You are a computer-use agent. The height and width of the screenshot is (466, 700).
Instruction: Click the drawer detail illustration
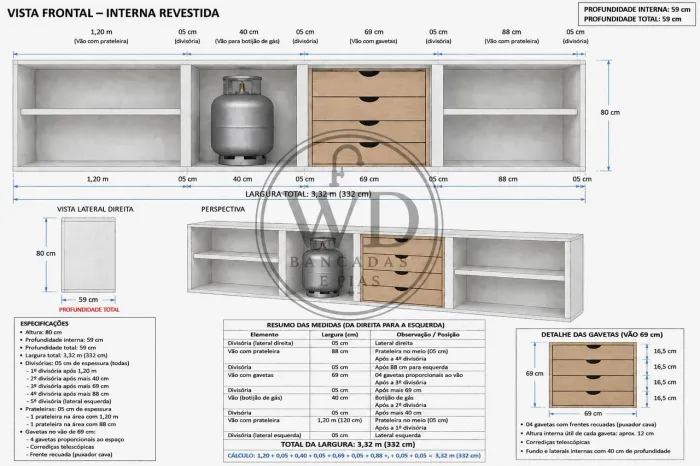click(593, 375)
